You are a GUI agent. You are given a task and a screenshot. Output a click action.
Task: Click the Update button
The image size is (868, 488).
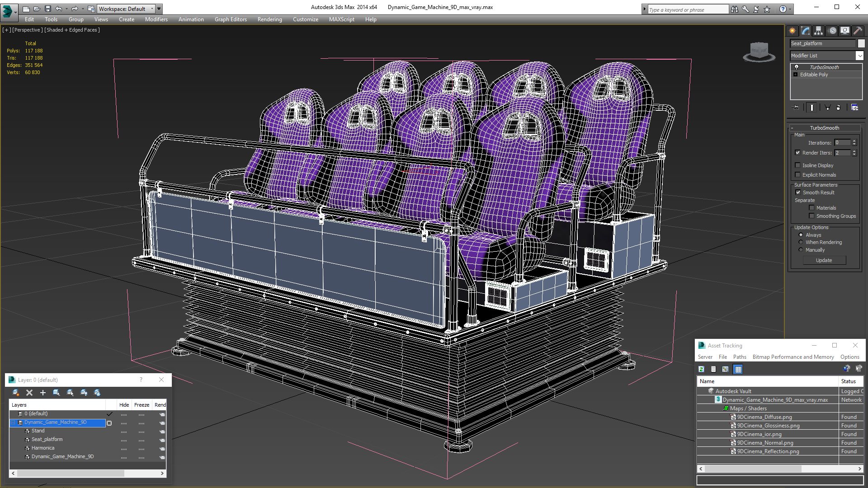pos(824,260)
